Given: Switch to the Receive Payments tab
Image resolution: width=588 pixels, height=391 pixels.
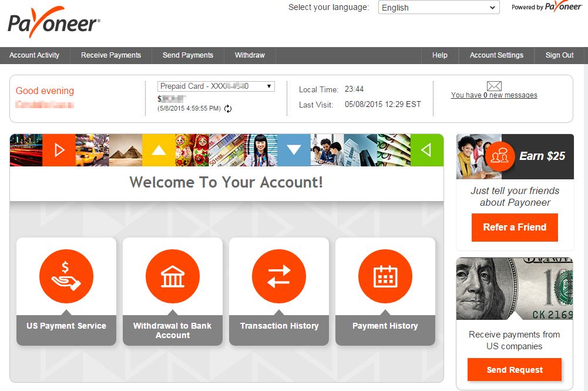Looking at the screenshot, I should 110,55.
